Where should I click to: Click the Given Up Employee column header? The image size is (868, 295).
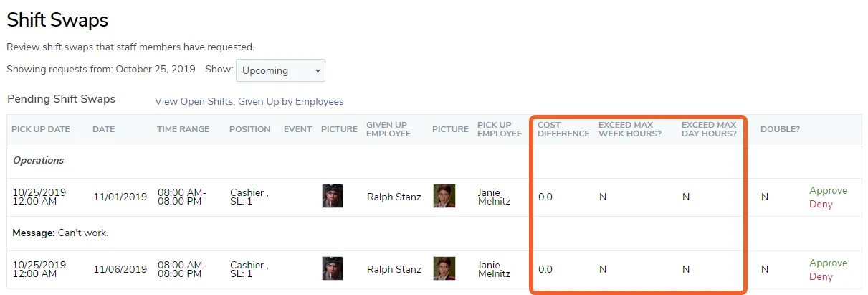click(x=388, y=129)
